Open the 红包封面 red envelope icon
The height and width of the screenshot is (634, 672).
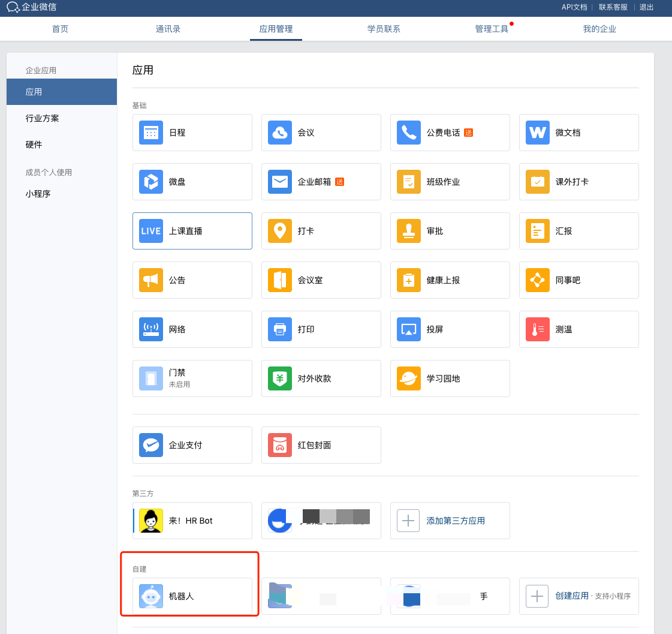point(280,445)
